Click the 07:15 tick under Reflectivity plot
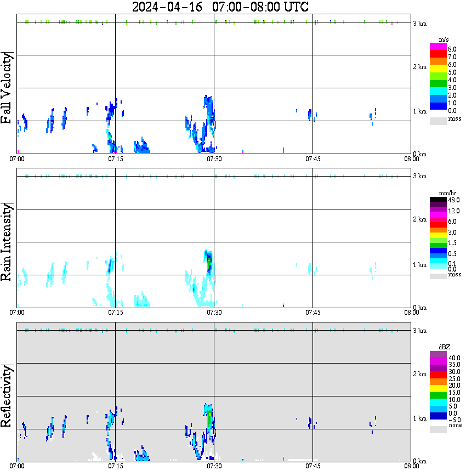The height and width of the screenshot is (476, 466). coord(116,466)
